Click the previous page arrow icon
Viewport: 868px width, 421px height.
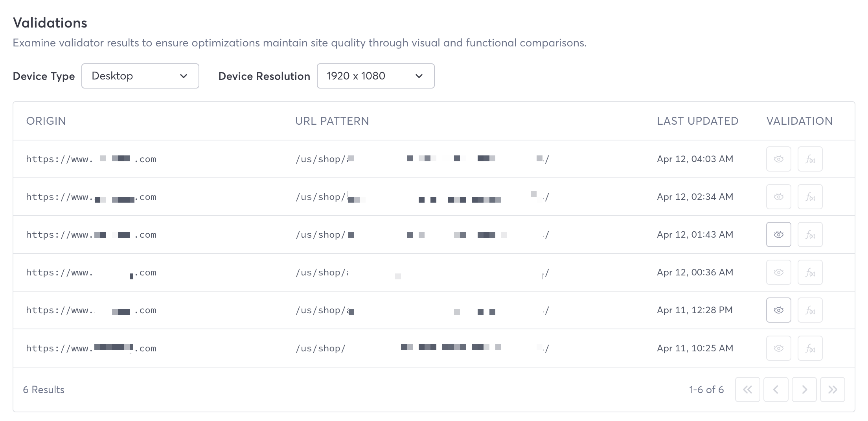point(776,390)
